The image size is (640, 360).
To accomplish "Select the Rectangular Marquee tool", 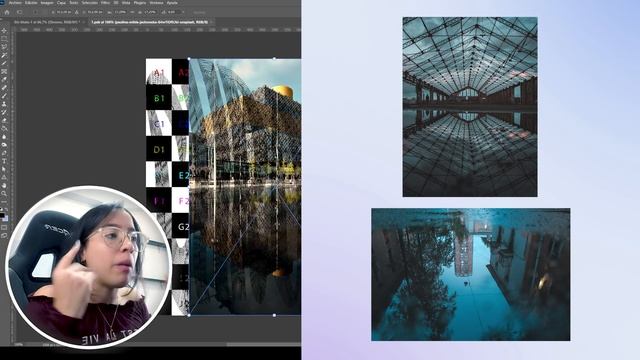I will (x=4, y=39).
